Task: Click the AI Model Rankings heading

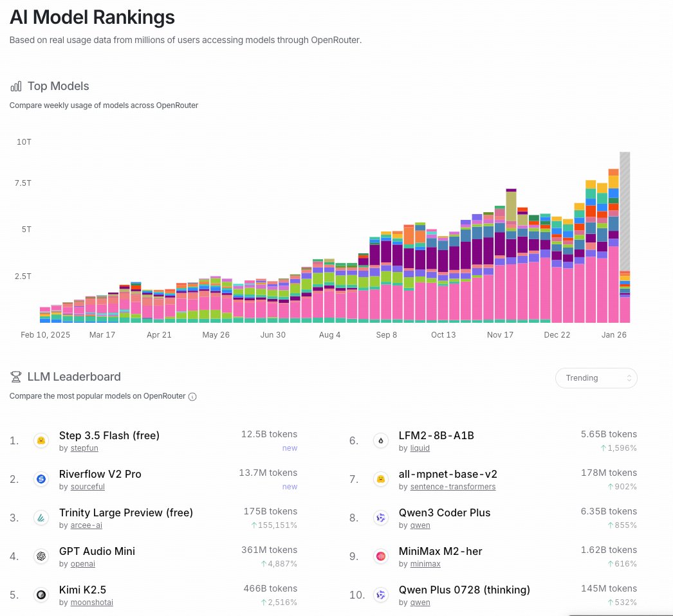Action: point(92,17)
